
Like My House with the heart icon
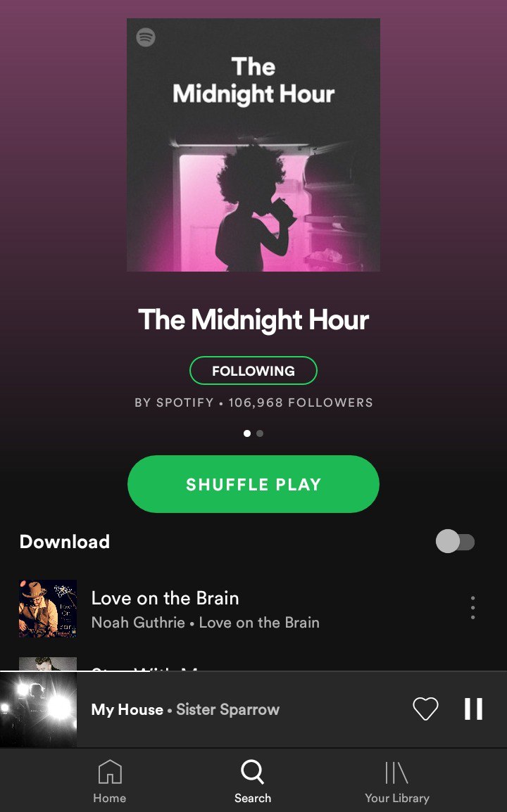[425, 709]
